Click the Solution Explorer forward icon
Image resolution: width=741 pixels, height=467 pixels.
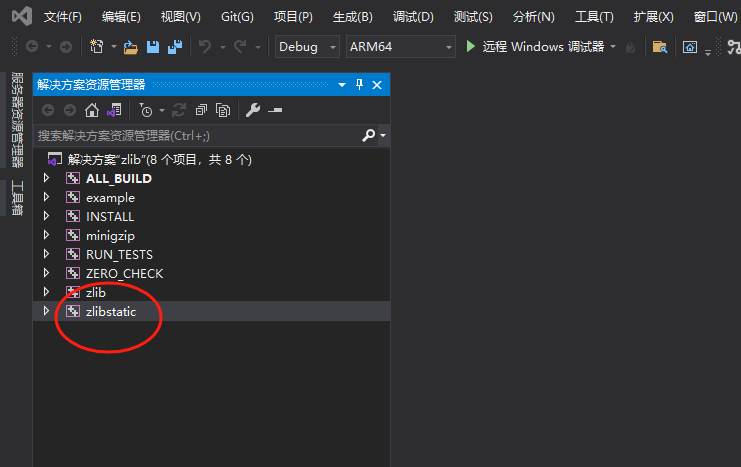(69, 110)
